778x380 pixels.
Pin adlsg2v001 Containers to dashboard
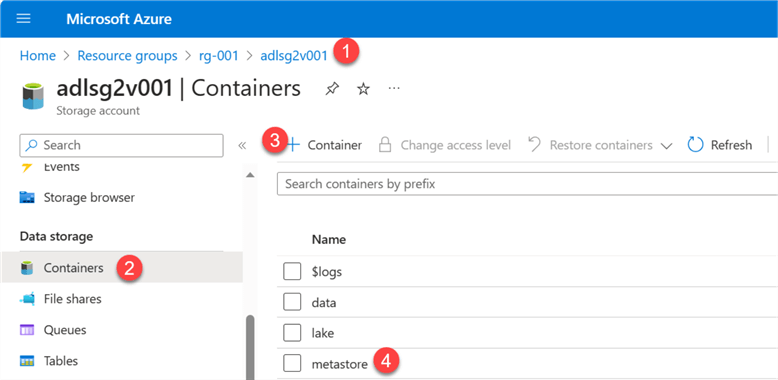pyautogui.click(x=332, y=89)
